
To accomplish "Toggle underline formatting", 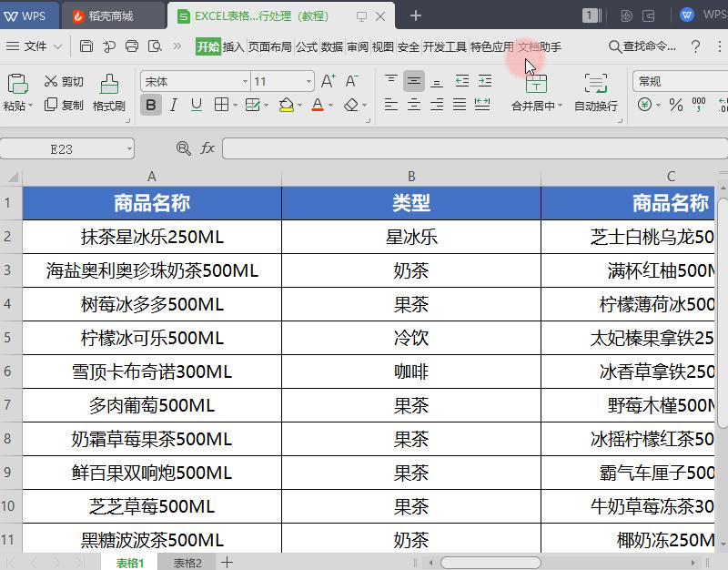I will tap(195, 105).
